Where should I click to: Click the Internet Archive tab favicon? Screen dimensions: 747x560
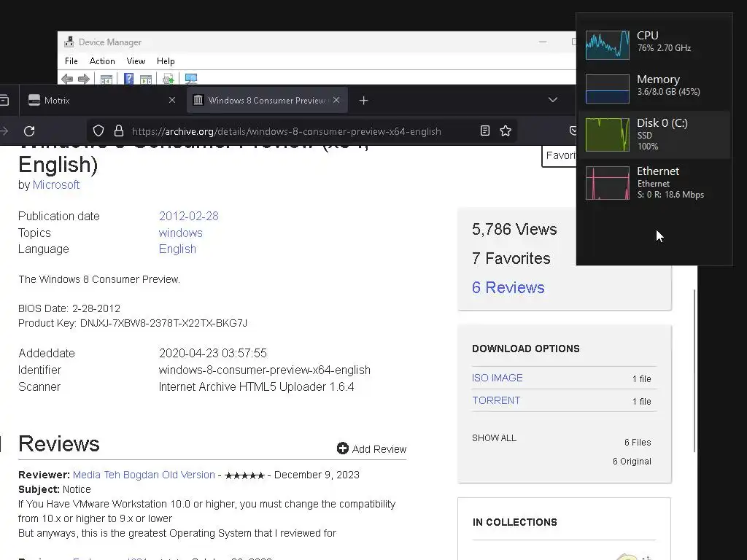pos(198,100)
